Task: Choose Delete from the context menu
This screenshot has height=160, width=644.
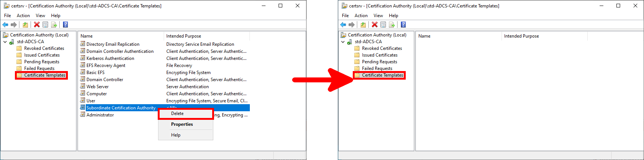Action: click(x=186, y=113)
